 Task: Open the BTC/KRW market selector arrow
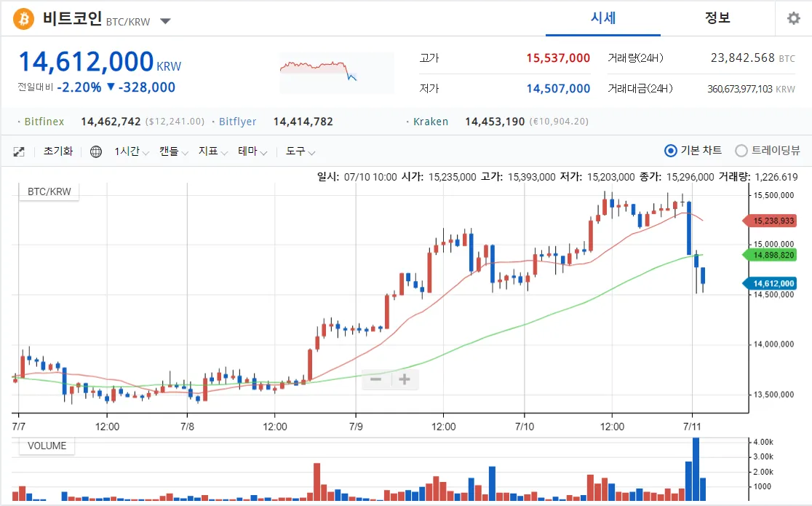pos(165,21)
